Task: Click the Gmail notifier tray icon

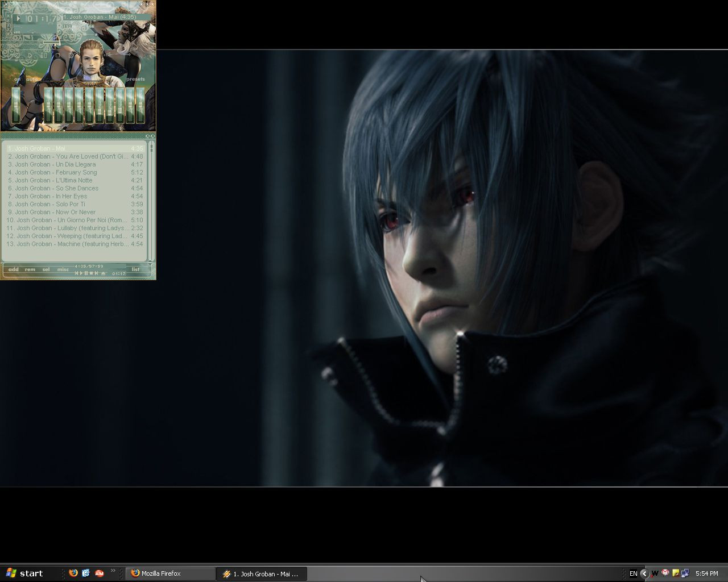Action: 665,573
